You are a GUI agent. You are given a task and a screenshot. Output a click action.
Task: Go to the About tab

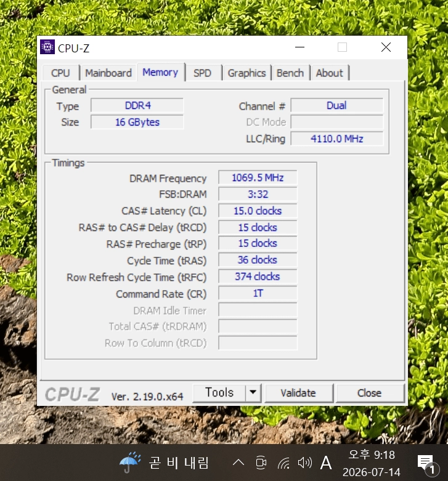(x=330, y=73)
